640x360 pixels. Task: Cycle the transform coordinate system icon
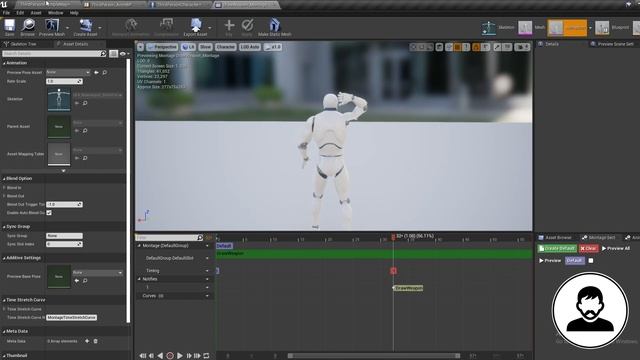(439, 47)
